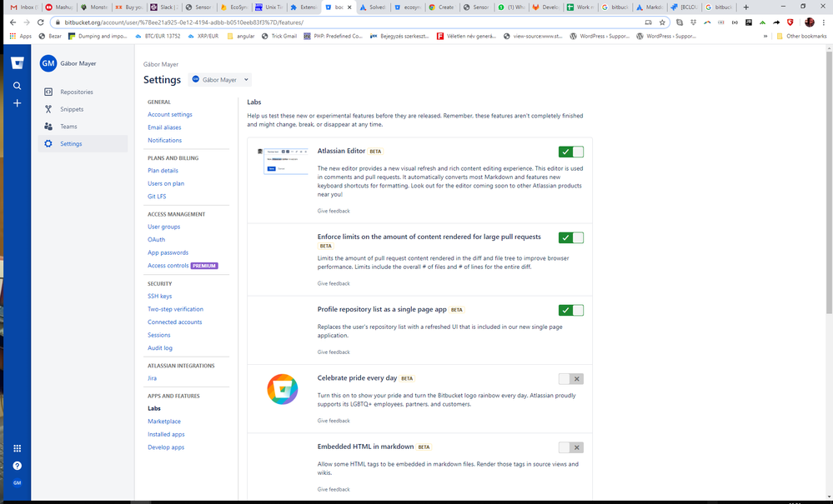Open the Other bookmarks folder
The image size is (833, 504).
point(801,36)
